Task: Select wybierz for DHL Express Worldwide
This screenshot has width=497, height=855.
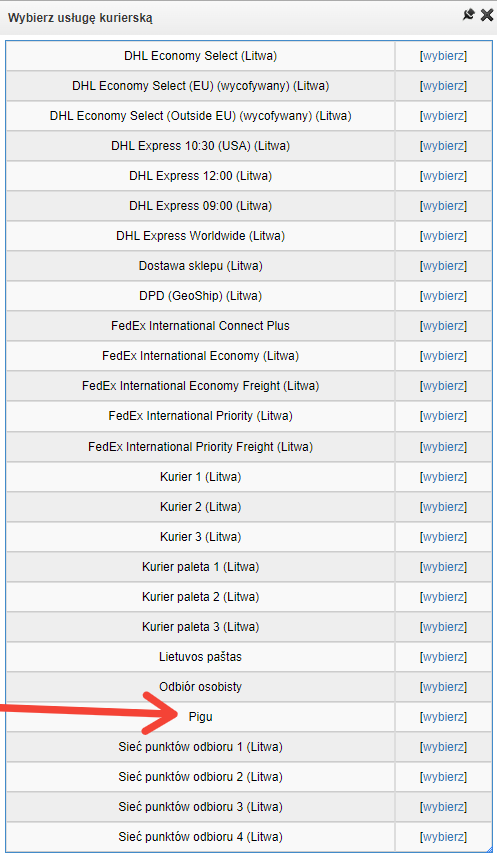Action: tap(444, 236)
